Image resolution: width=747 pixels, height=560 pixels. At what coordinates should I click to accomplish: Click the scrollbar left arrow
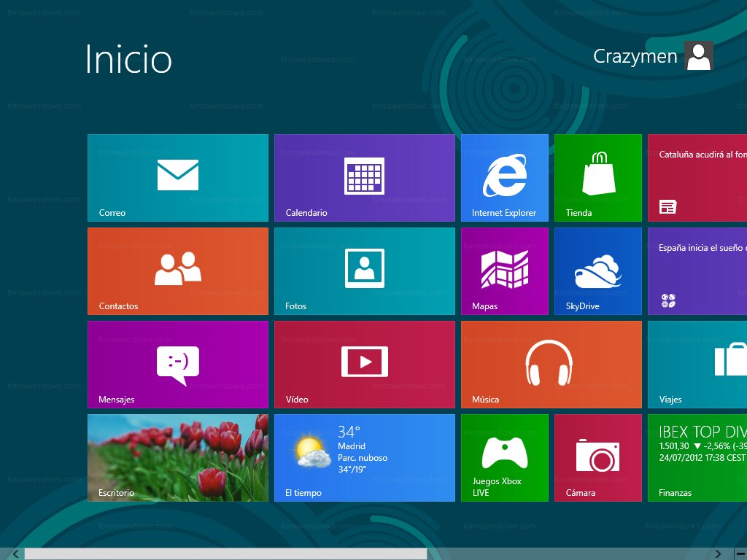coord(15,554)
